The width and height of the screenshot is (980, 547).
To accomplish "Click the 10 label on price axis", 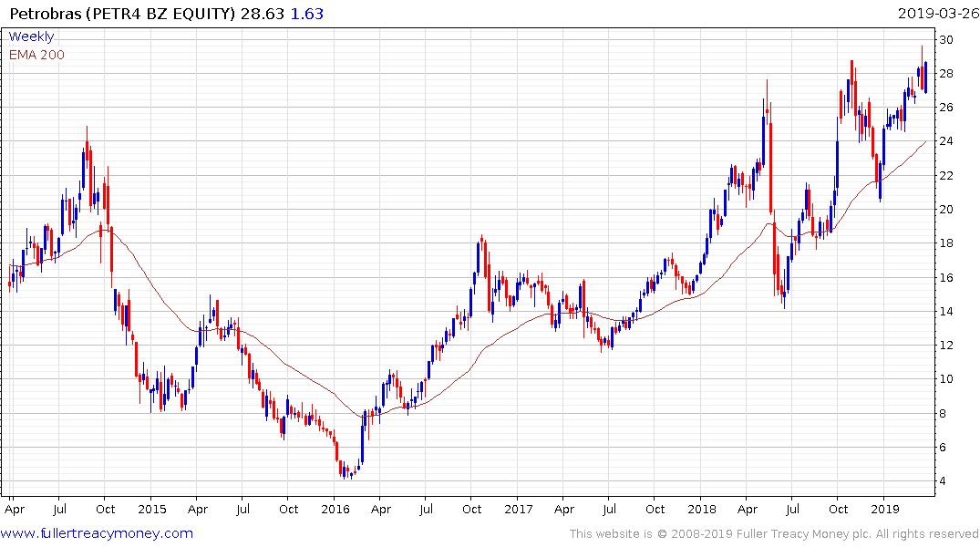I will pos(946,379).
